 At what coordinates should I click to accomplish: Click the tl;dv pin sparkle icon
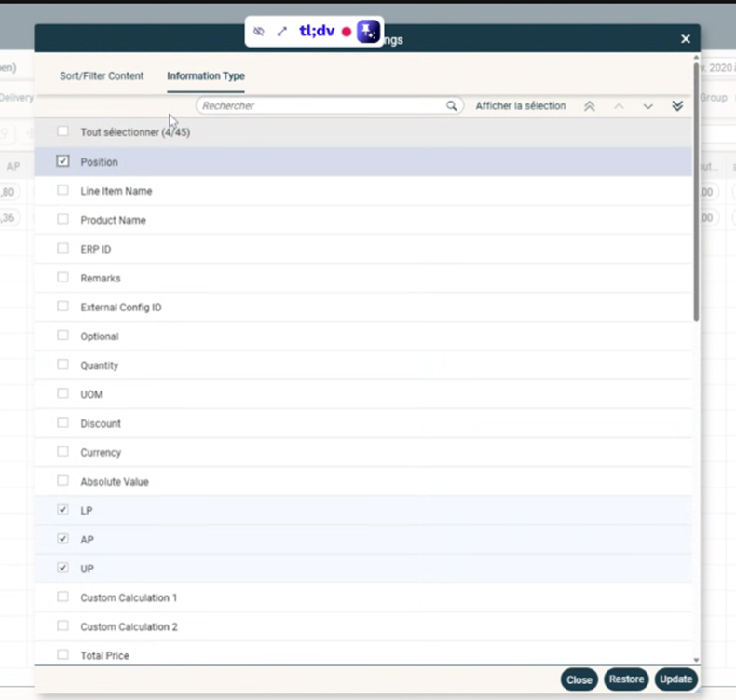pos(368,31)
